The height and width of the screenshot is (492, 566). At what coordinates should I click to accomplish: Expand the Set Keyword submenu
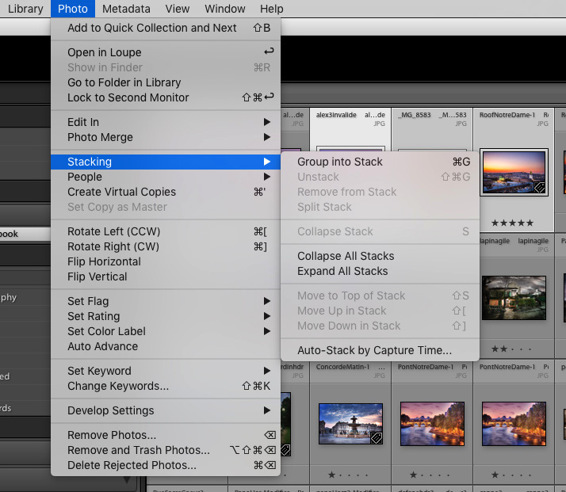click(x=166, y=371)
